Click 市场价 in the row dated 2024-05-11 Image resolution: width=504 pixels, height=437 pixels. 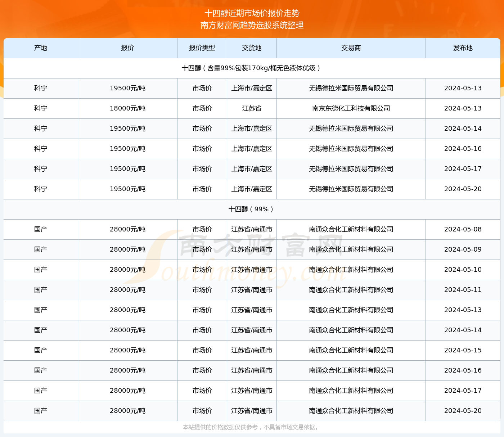tap(202, 290)
